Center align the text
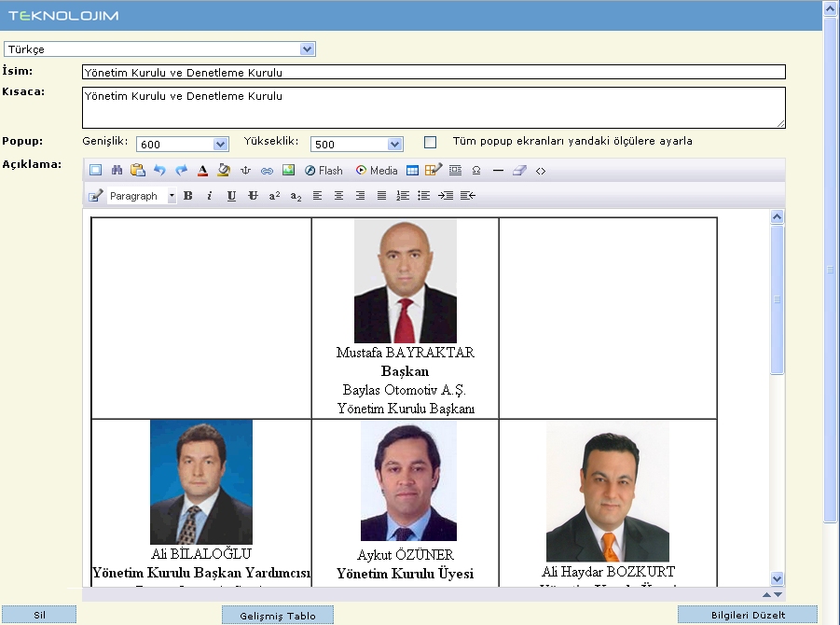The height and width of the screenshot is (625, 840). [338, 196]
